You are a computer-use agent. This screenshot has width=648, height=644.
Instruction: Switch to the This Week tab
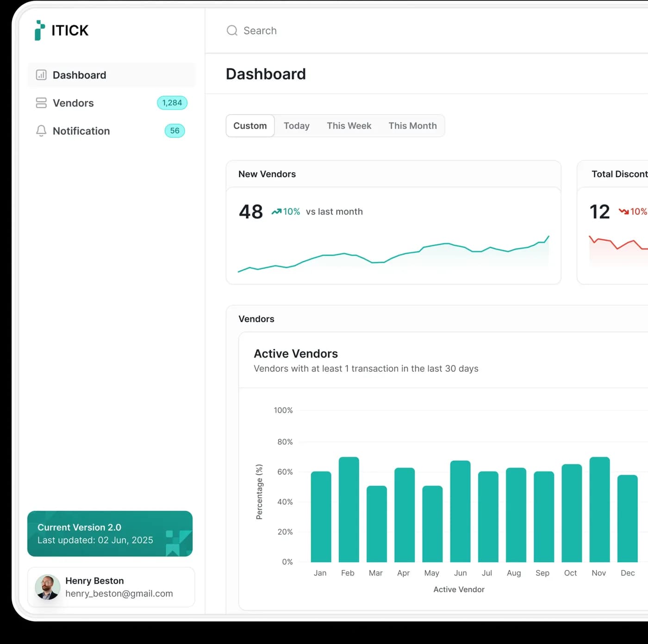tap(349, 126)
